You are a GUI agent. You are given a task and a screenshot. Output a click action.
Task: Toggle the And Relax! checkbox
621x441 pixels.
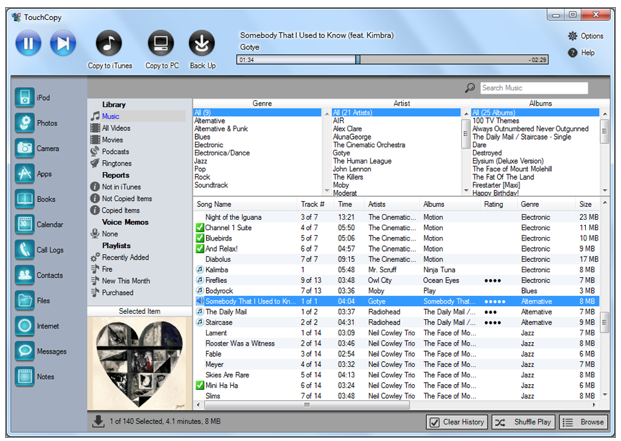pos(200,249)
